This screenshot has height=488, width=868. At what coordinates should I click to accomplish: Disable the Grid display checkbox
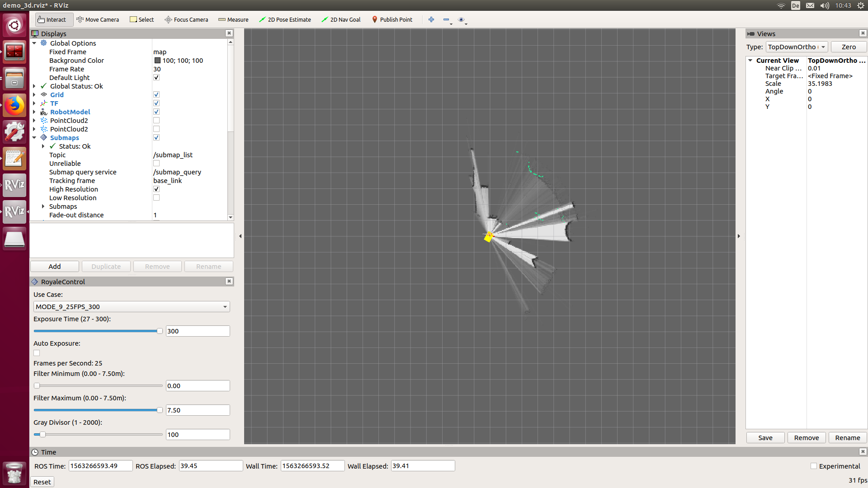coord(156,95)
